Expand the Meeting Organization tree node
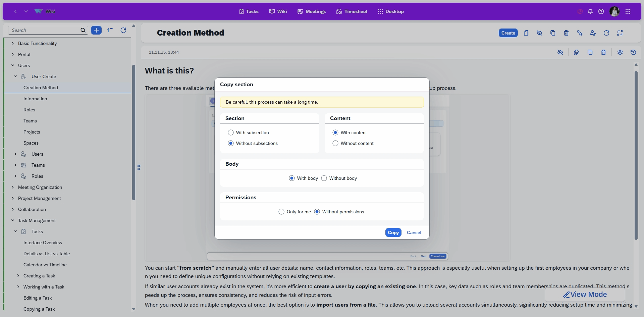This screenshot has height=317, width=644. (13, 187)
